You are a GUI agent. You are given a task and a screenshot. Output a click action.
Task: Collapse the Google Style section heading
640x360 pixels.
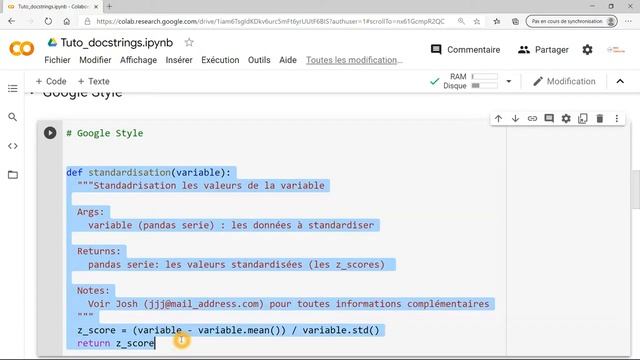click(32, 93)
